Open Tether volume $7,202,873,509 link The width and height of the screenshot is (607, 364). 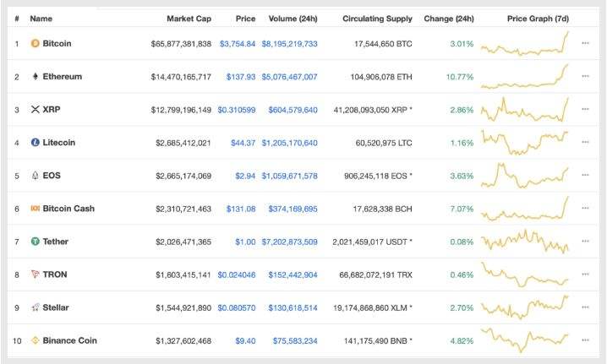[290, 242]
